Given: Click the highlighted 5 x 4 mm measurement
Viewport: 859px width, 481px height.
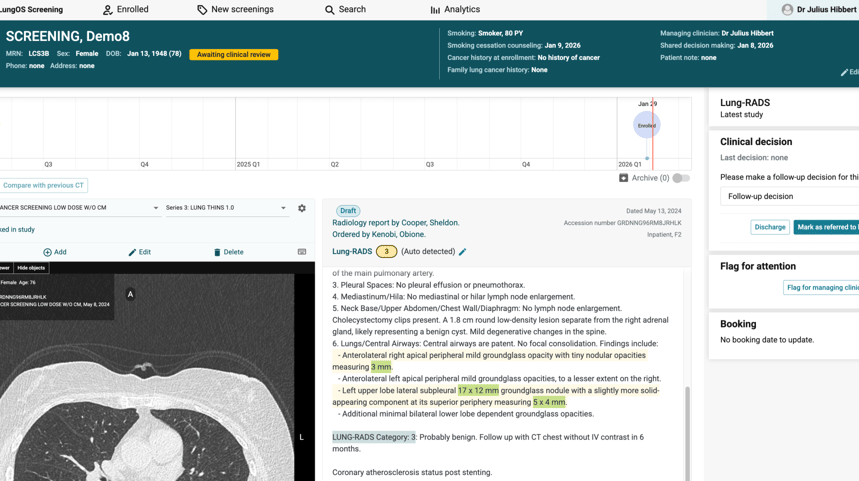Looking at the screenshot, I should click(x=549, y=402).
